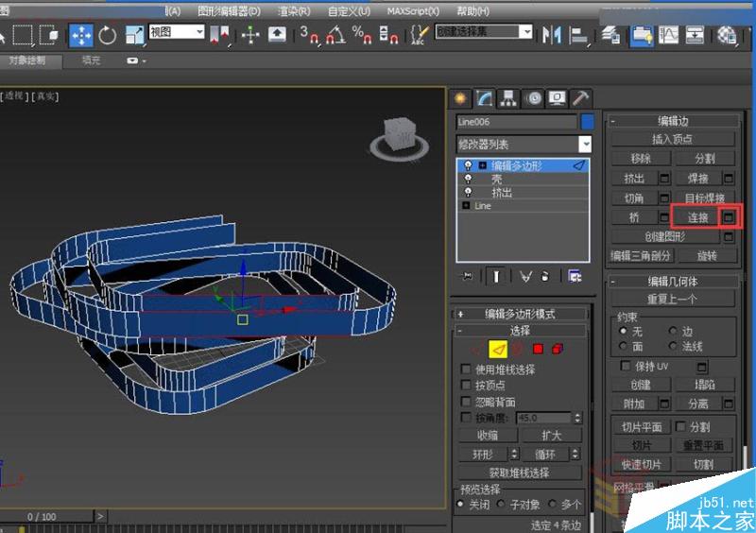
Task: Click the 插入顶点 button
Action: pos(672,139)
